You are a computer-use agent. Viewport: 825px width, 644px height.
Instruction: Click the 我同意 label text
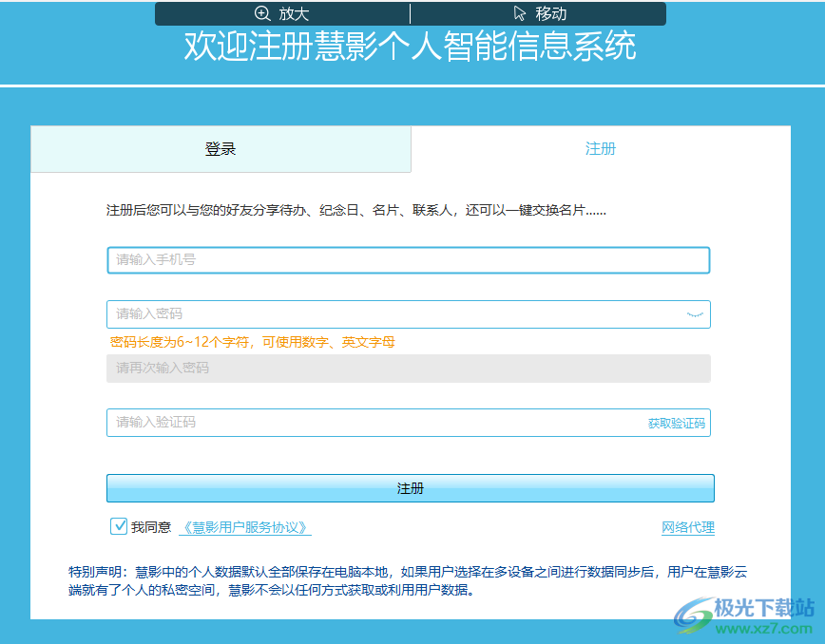tap(151, 527)
